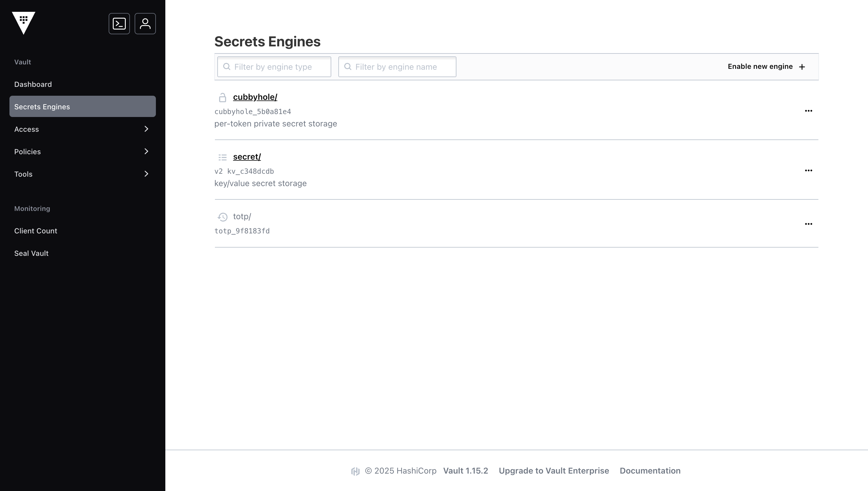Expand the Policies chevron in the sidebar

(146, 152)
